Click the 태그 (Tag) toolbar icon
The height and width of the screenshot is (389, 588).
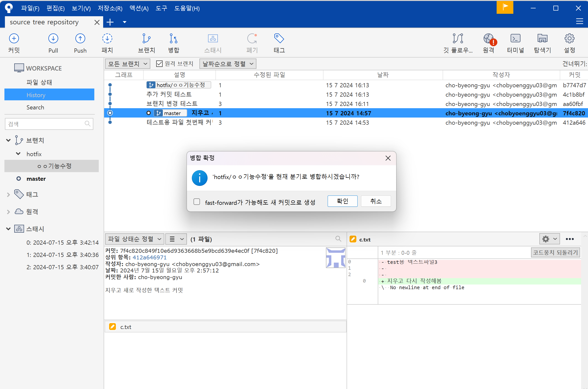tap(279, 43)
